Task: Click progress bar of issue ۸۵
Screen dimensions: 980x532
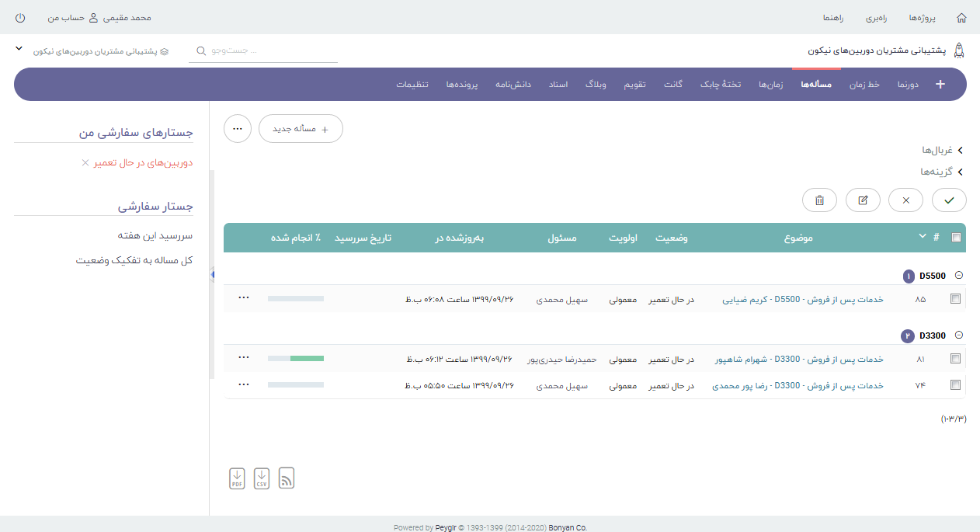Action: (x=296, y=298)
